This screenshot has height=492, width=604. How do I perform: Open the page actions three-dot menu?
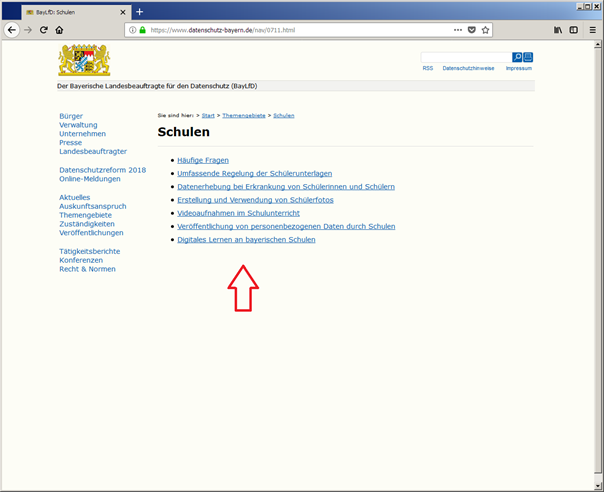point(458,30)
